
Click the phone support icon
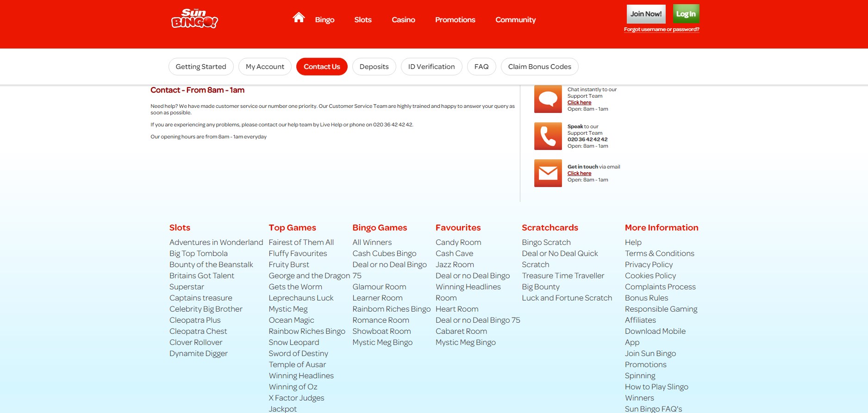click(x=548, y=136)
